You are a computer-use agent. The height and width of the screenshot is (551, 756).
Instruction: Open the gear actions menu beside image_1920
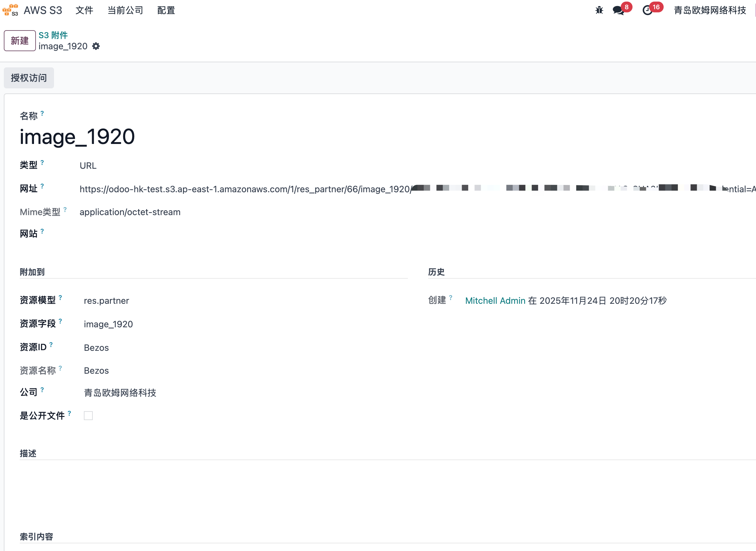tap(96, 46)
